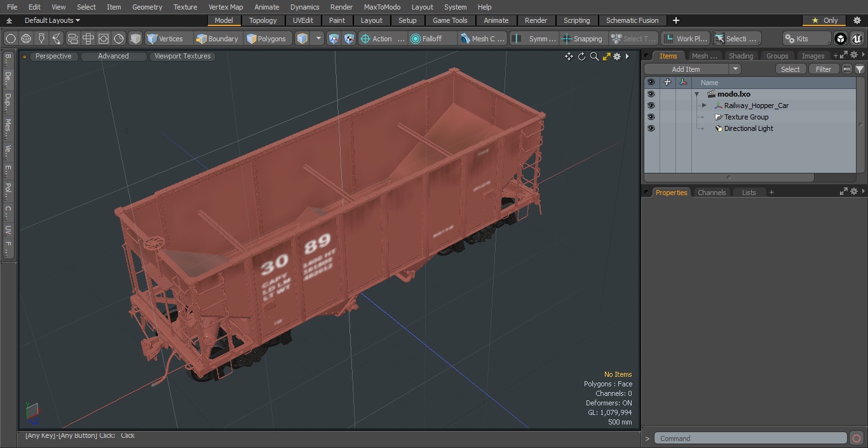Image resolution: width=868 pixels, height=448 pixels.
Task: Switch to the Lists tab
Action: point(749,192)
